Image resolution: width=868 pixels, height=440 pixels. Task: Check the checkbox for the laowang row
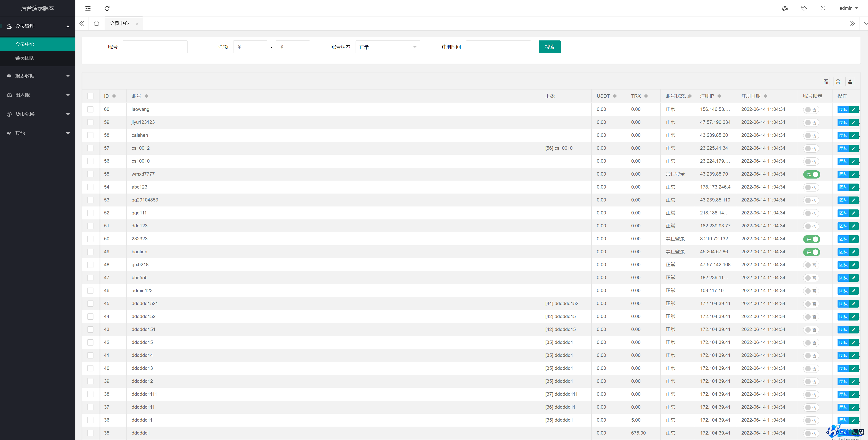pos(90,109)
